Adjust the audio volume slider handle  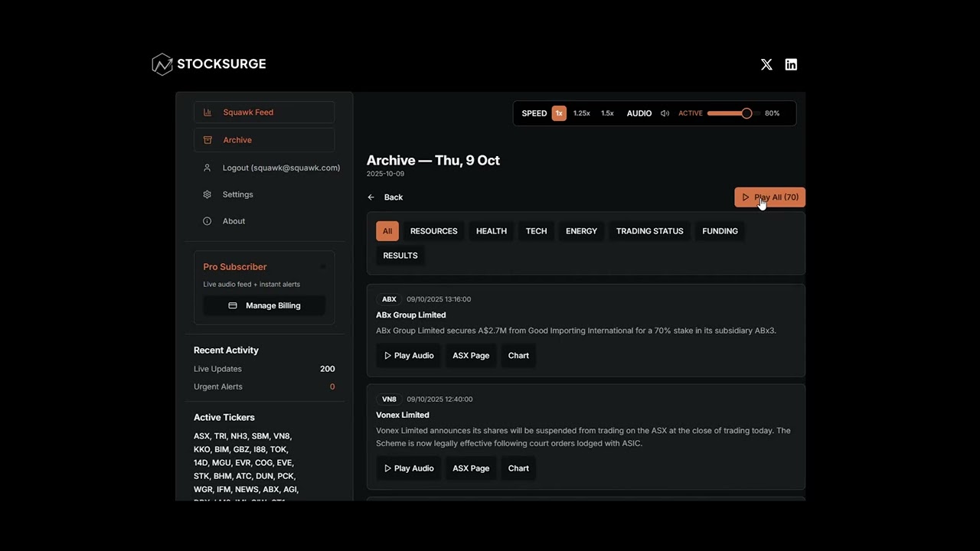[x=746, y=113]
